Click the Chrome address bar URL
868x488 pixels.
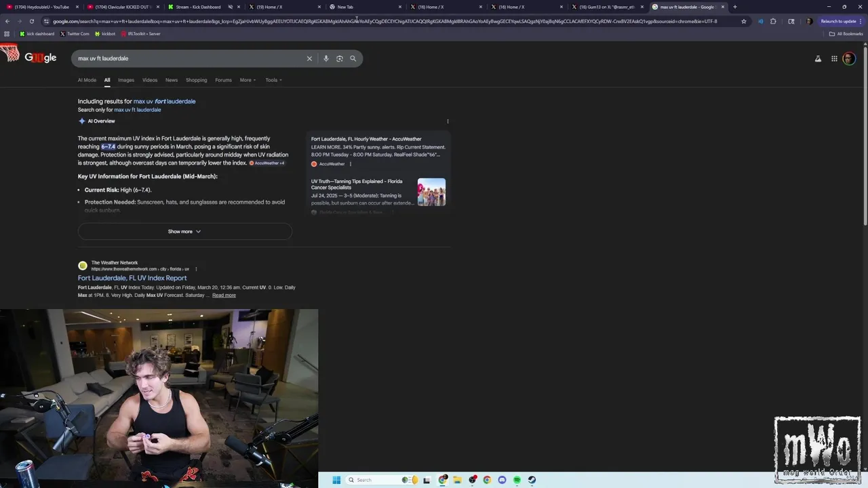click(x=387, y=21)
